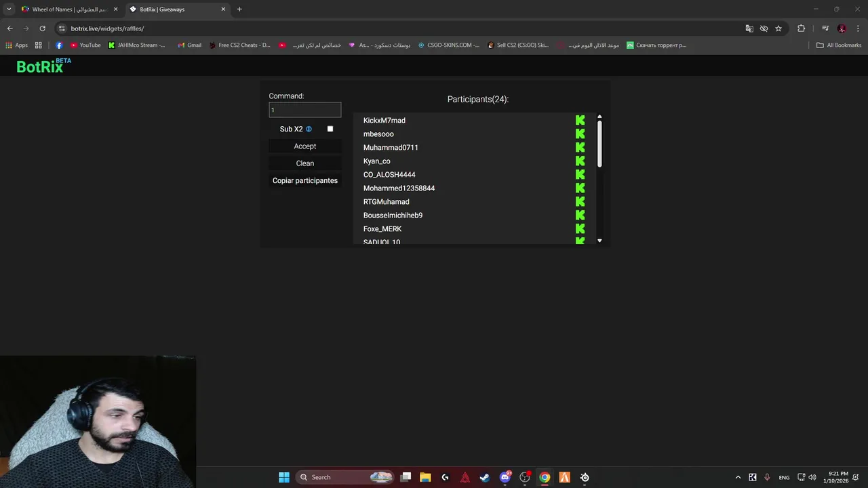
Task: Click the Participants(24) heading
Action: point(478,99)
